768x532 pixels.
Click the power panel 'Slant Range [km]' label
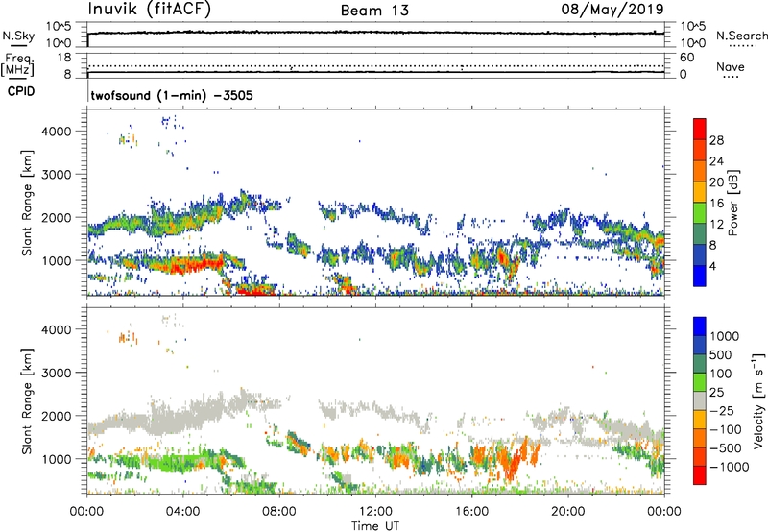point(27,203)
